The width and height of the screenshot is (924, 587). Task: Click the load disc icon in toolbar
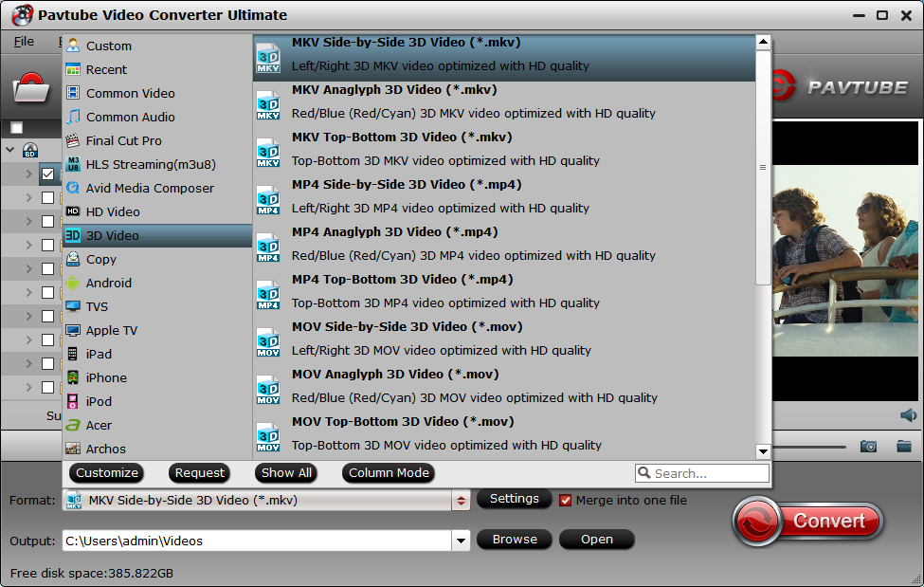30,89
